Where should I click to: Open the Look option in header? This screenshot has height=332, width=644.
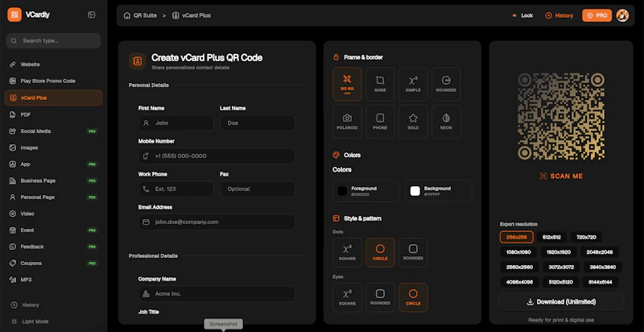pyautogui.click(x=522, y=15)
